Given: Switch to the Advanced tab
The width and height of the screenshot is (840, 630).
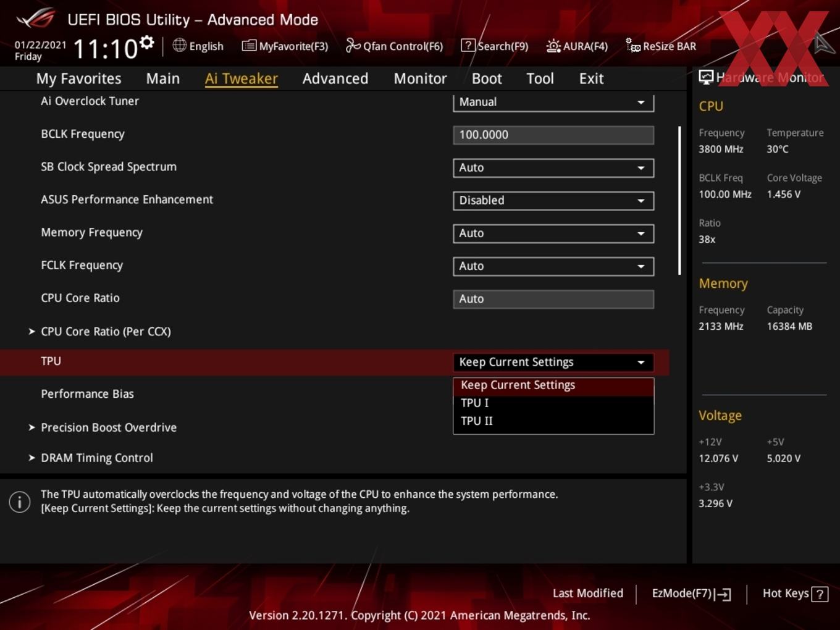Looking at the screenshot, I should click(x=335, y=78).
